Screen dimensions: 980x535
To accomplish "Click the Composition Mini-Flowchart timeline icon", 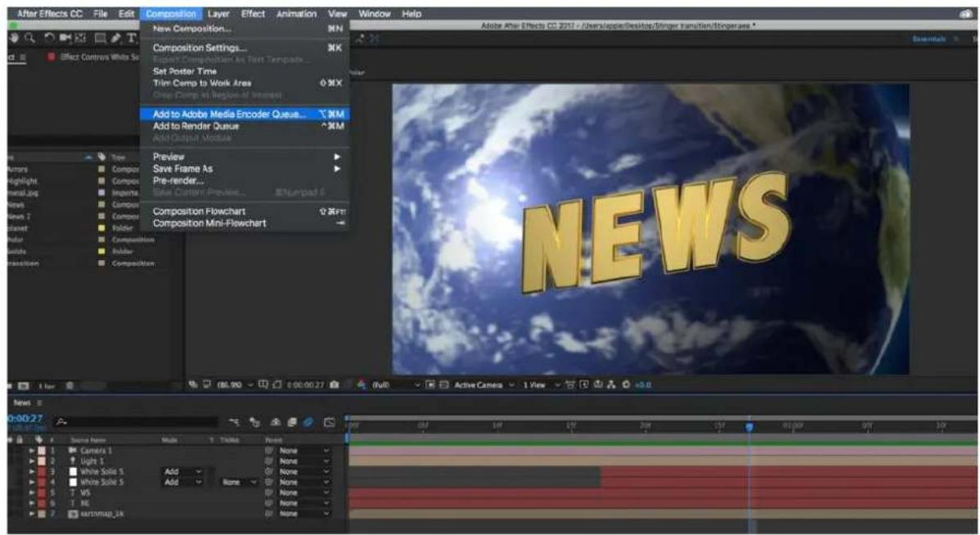I will (x=234, y=422).
